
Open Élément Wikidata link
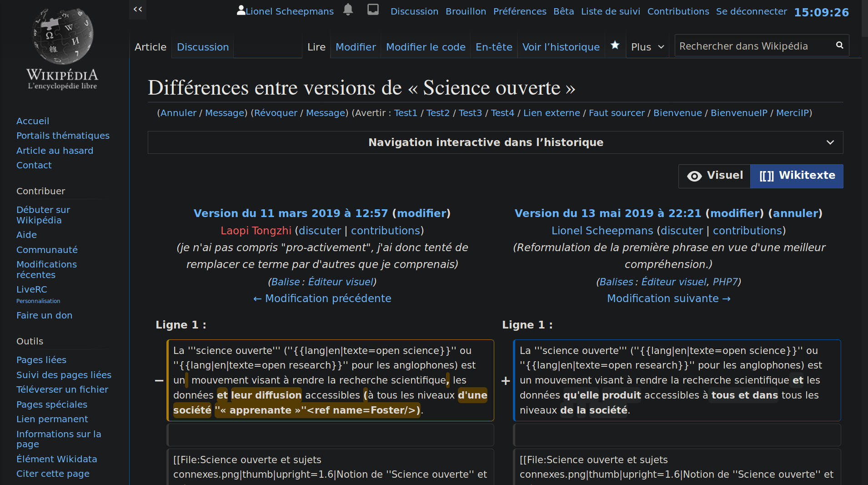[x=56, y=459]
